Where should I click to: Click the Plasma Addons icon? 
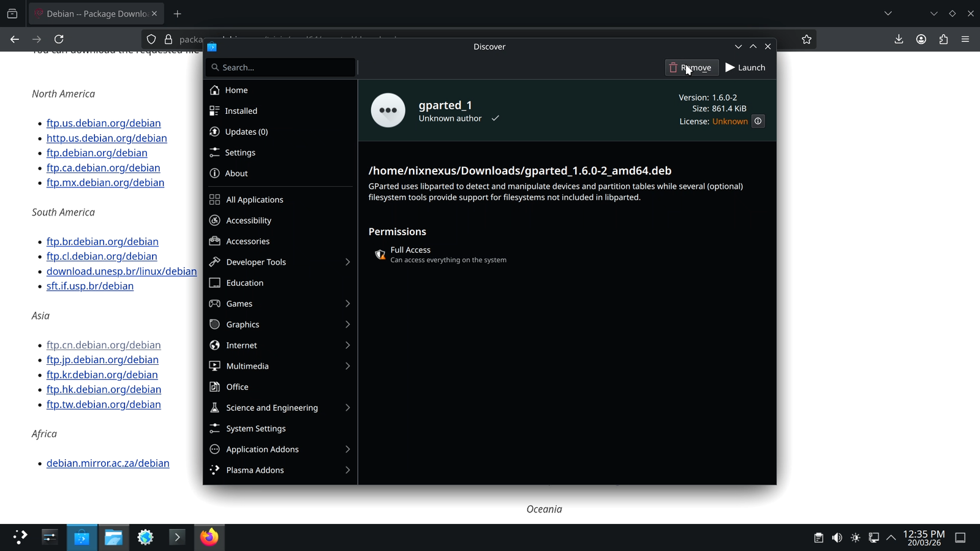click(214, 470)
